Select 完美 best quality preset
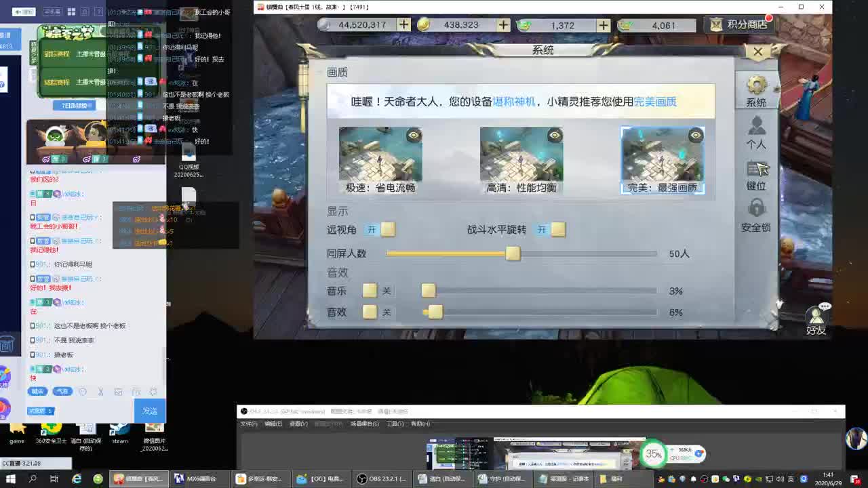868x488 pixels. pos(663,161)
